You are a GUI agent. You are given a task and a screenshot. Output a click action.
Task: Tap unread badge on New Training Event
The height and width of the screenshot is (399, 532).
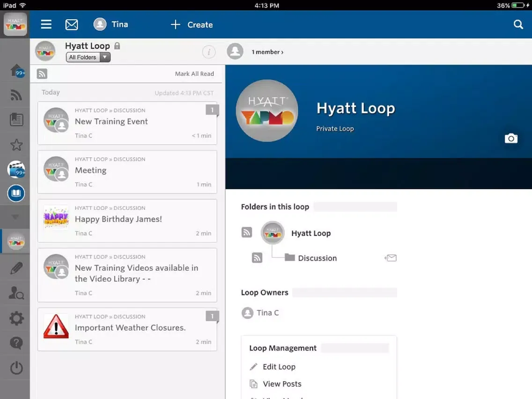212,110
